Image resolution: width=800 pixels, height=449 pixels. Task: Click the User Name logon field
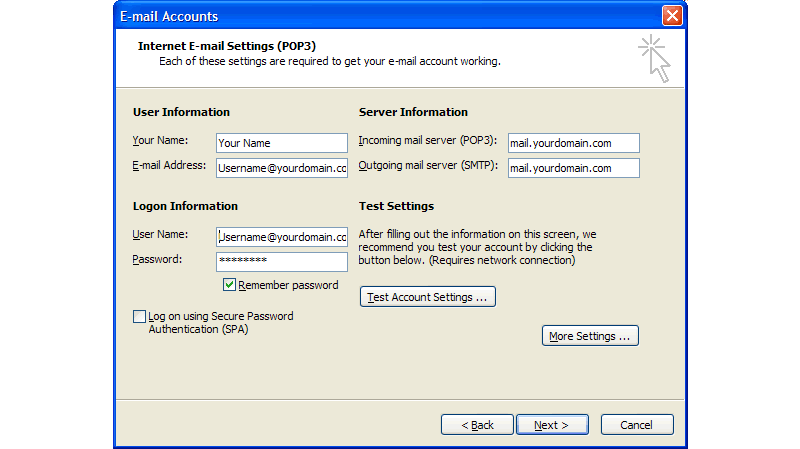(282, 237)
